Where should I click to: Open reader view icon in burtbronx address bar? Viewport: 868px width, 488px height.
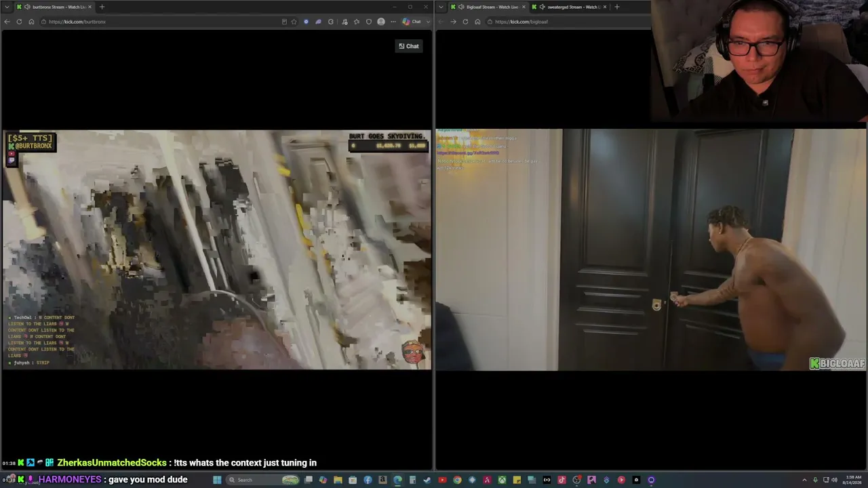coord(284,22)
